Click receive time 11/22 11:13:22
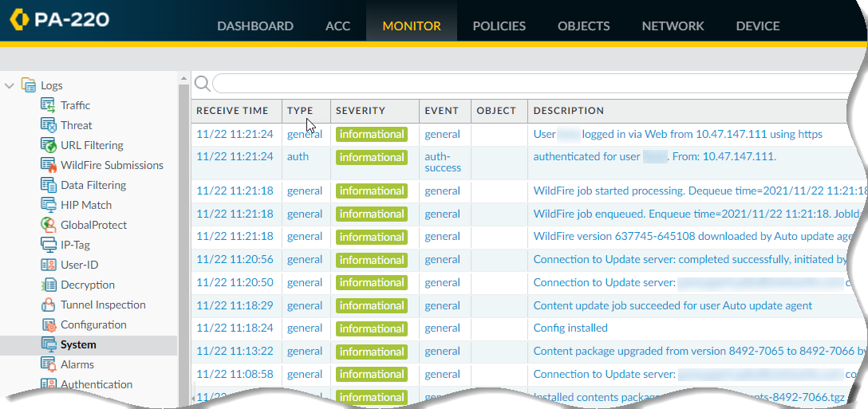This screenshot has height=409, width=868. (x=235, y=351)
